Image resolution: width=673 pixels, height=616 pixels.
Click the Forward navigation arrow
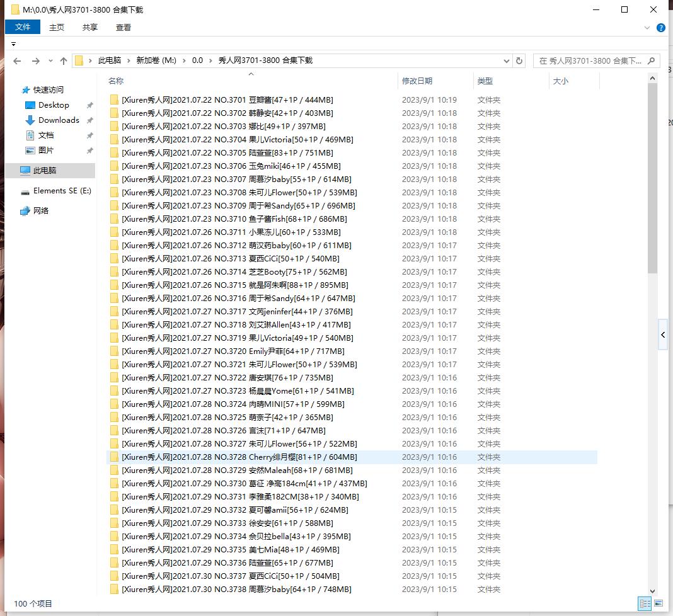[x=36, y=61]
